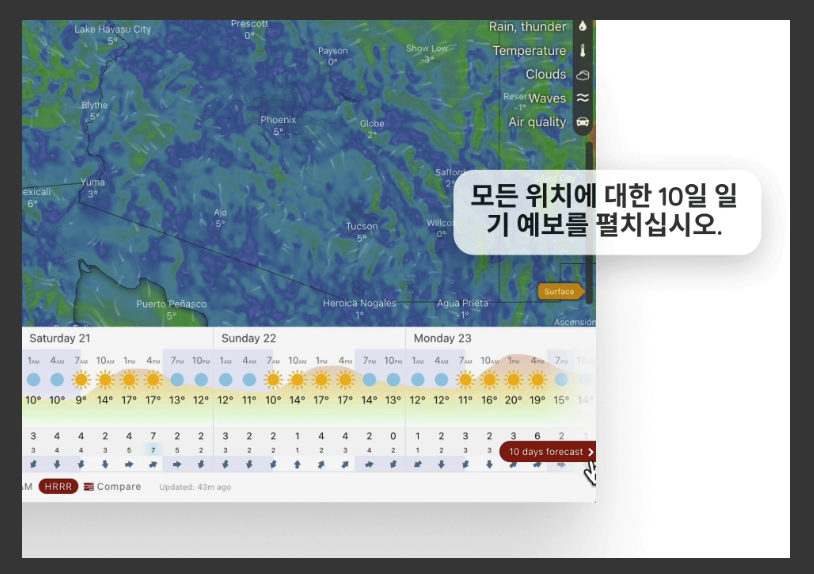
Task: Open the Compare models link
Action: (x=119, y=487)
